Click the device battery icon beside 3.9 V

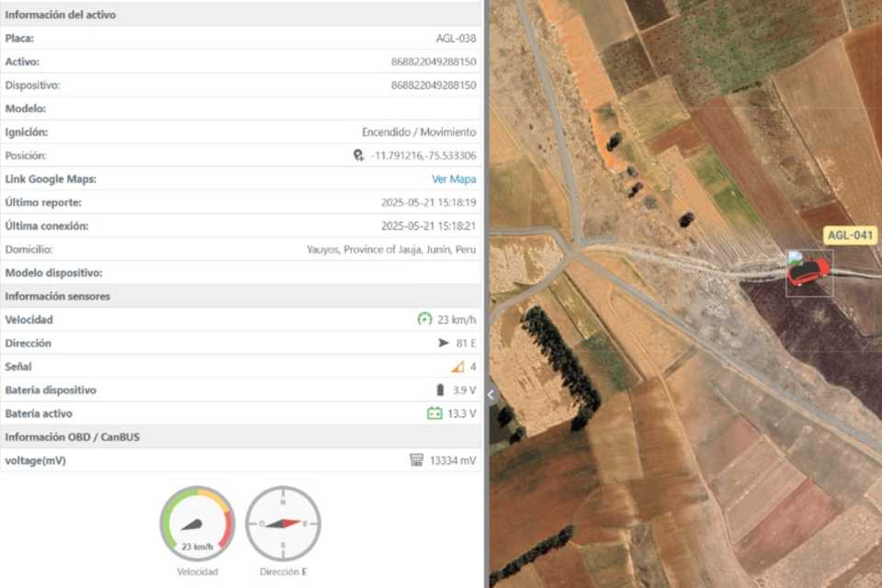pos(440,390)
